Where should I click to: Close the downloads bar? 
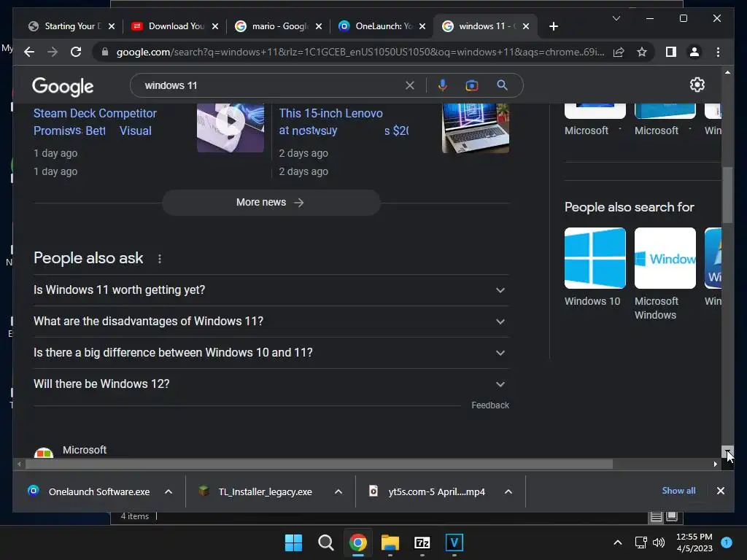pos(720,491)
